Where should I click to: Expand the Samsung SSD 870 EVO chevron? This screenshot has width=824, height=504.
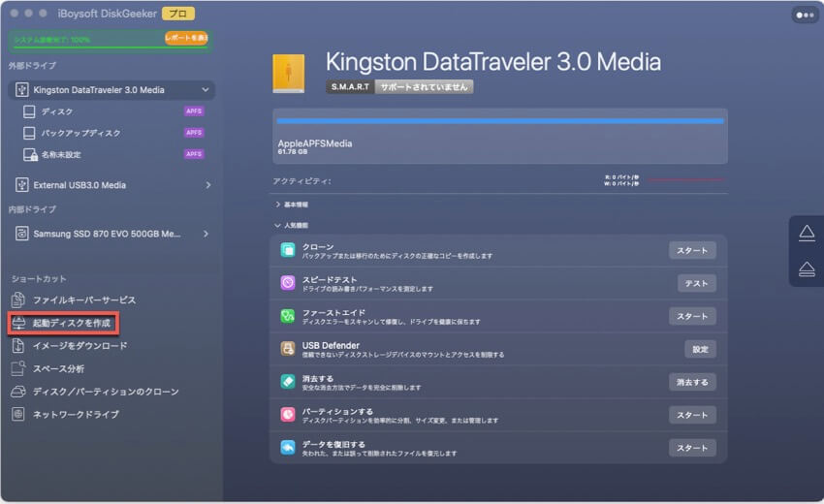206,234
